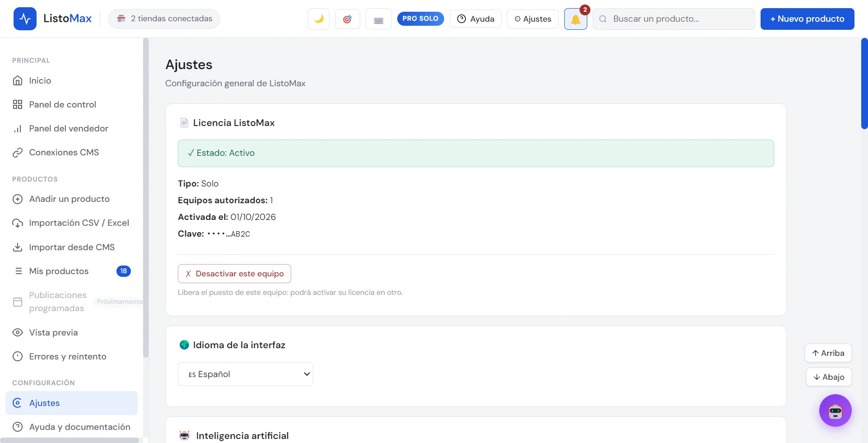The image size is (868, 443).
Task: Click the ListoMax pulse logo icon
Action: pos(25,19)
